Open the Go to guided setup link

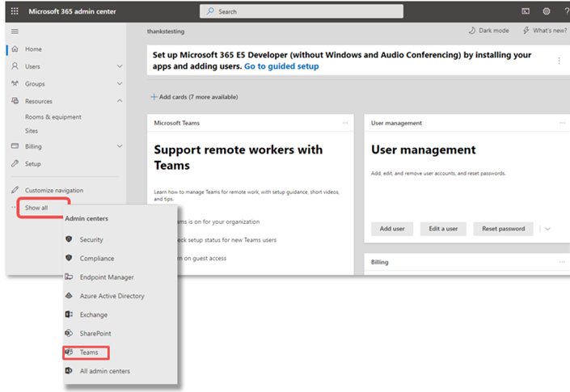281,66
